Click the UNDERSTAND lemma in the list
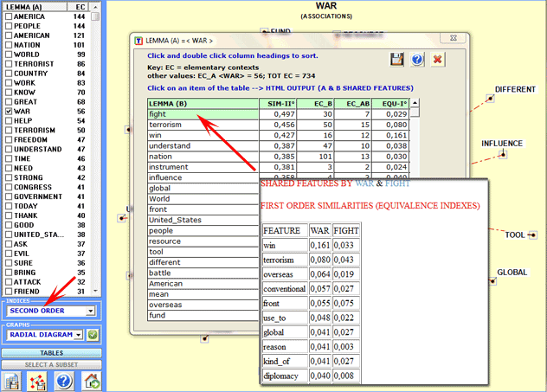The height and width of the screenshot is (392, 547). (x=38, y=149)
